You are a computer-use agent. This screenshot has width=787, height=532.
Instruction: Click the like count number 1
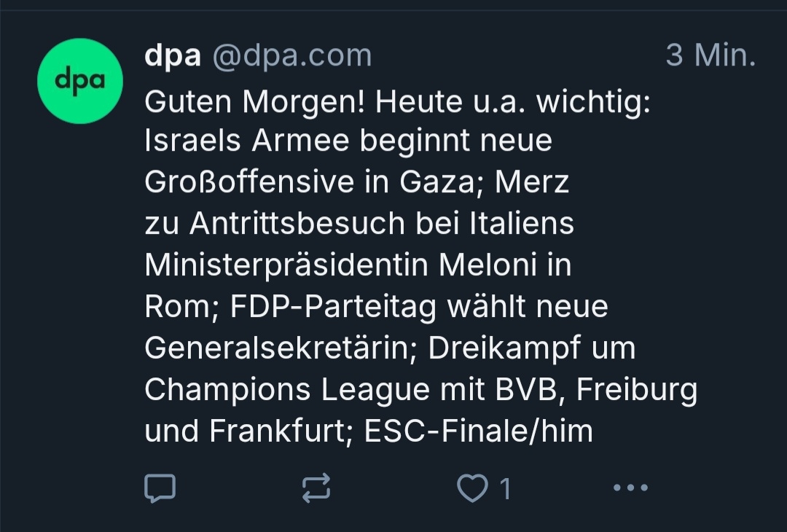tap(505, 489)
